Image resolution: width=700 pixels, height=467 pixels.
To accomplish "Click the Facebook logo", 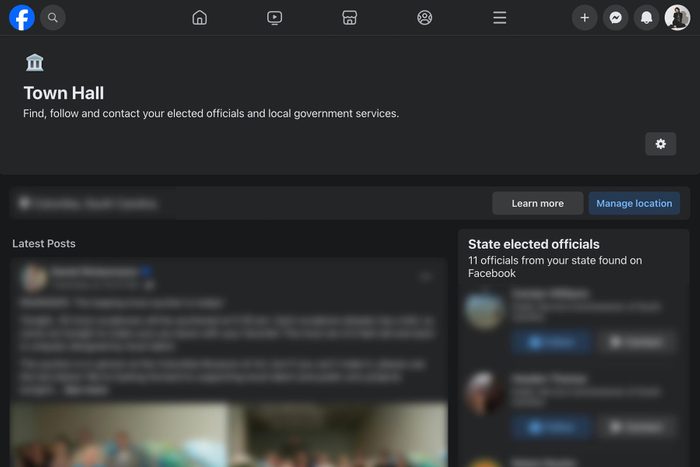I will 21,18.
